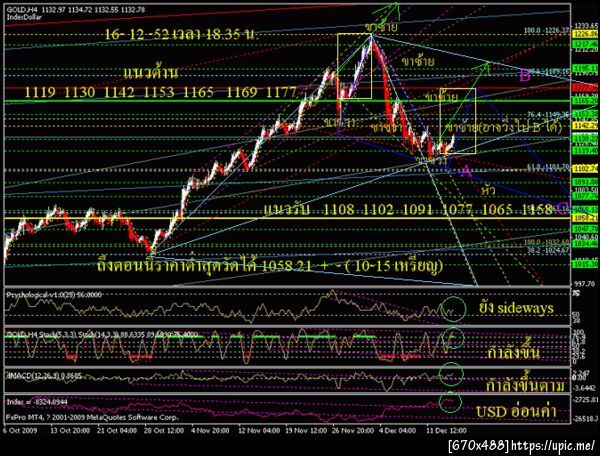Click the Index = -8324.0944 label
Screen dimensions: 600x456
[37, 402]
